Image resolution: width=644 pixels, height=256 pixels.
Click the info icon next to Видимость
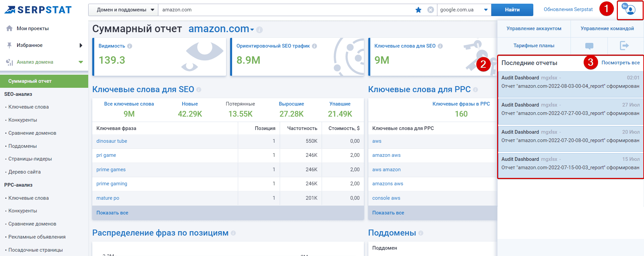pyautogui.click(x=129, y=46)
